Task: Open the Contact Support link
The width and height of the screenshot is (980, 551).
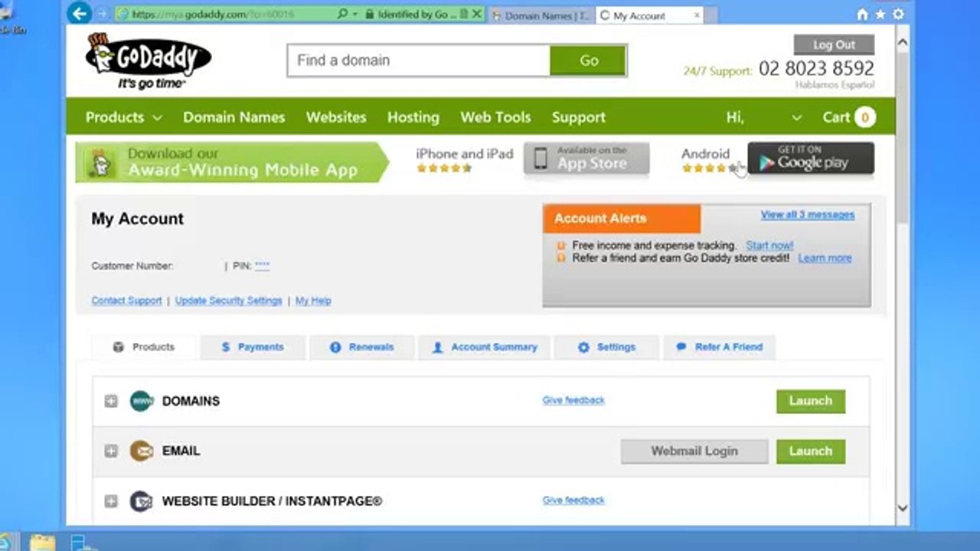Action: 126,301
